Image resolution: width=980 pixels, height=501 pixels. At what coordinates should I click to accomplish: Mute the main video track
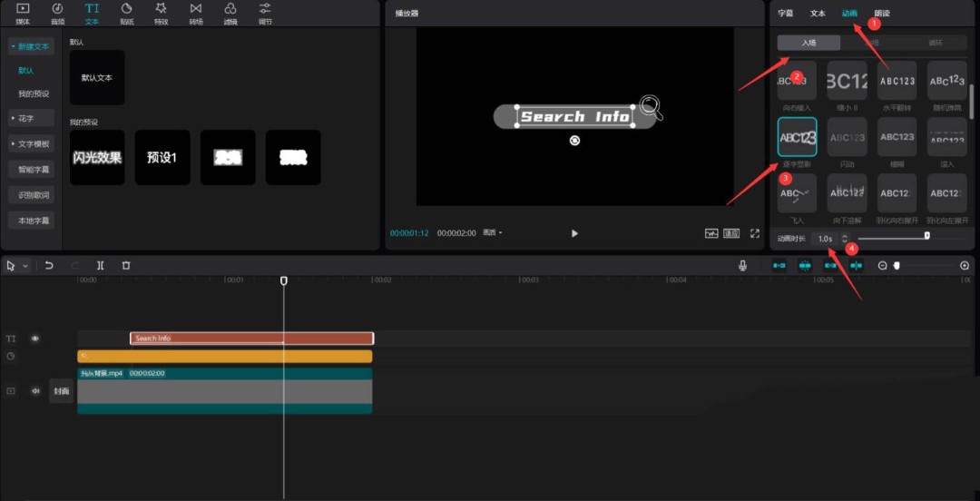tap(35, 391)
